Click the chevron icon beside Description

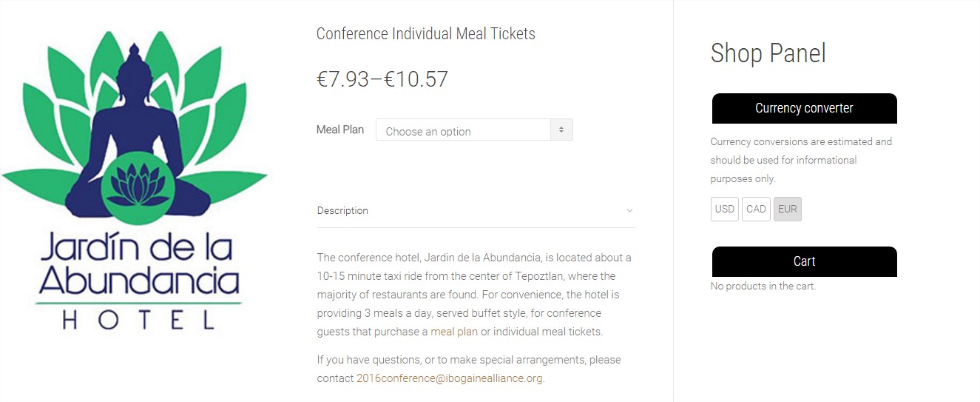629,211
